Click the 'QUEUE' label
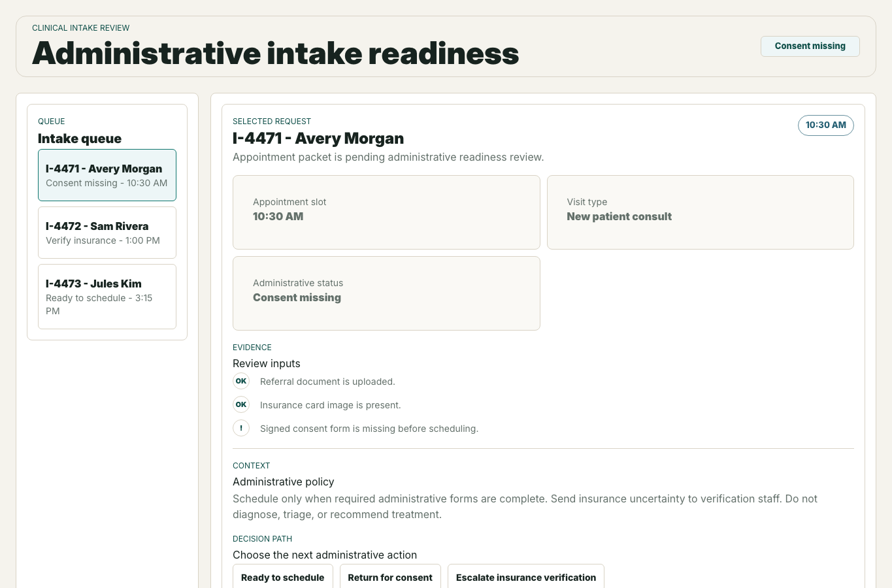The width and height of the screenshot is (892, 588). pos(52,122)
